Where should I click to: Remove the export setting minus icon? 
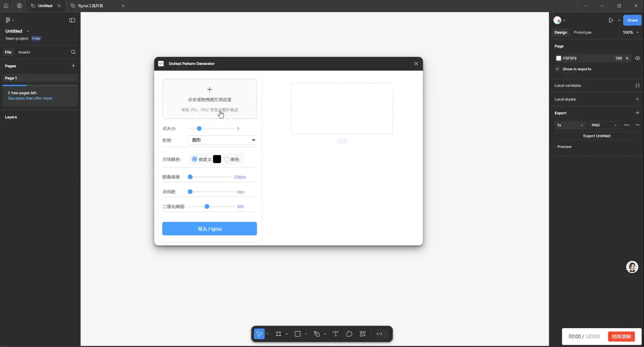click(638, 125)
